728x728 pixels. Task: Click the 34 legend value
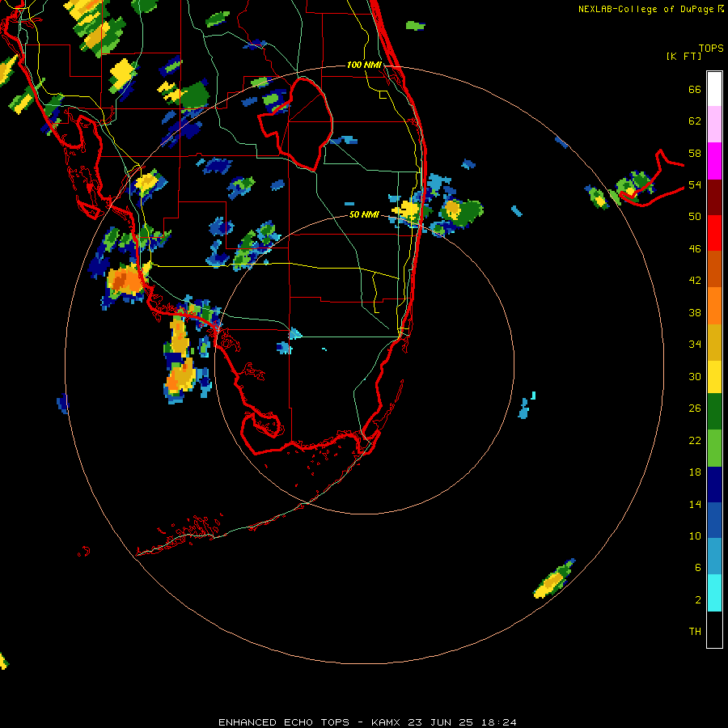695,345
